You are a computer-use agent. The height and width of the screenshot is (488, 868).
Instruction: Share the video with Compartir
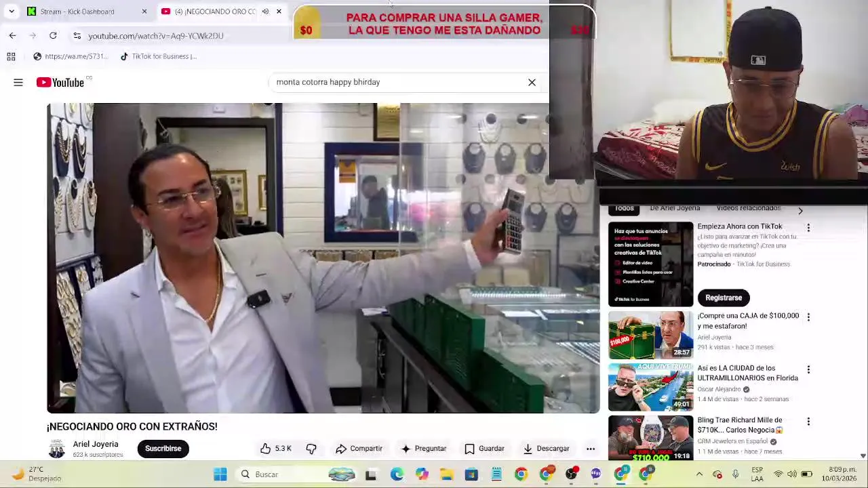click(x=359, y=449)
